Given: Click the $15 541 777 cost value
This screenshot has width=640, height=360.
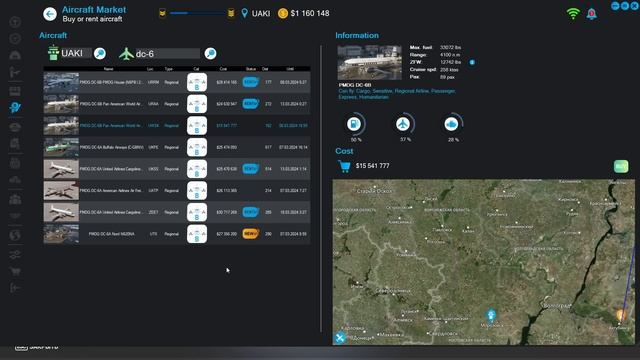Looking at the screenshot, I should 372,166.
